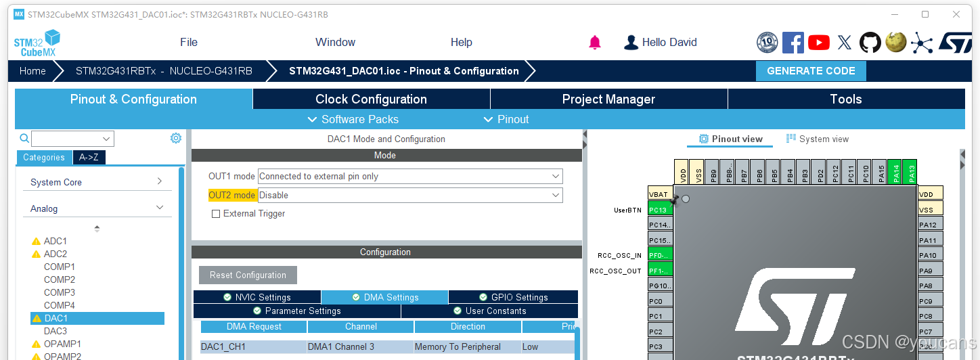Open the Help menu
This screenshot has width=980, height=360.
click(461, 42)
